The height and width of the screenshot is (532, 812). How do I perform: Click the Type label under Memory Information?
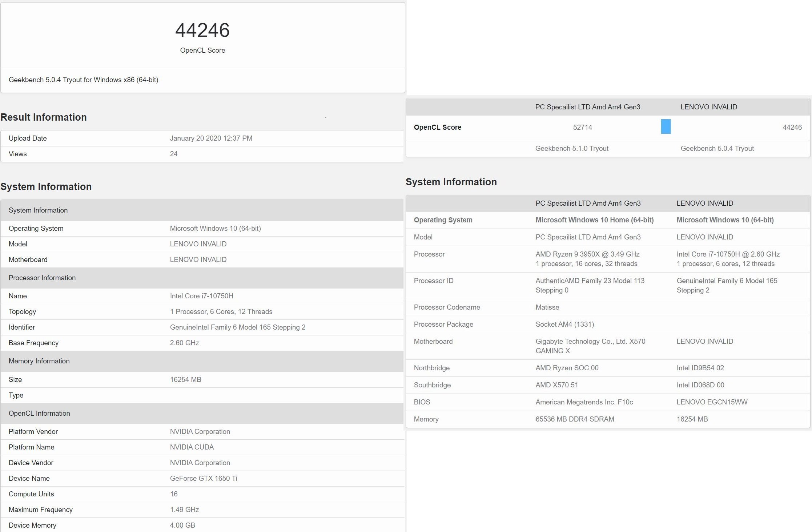pyautogui.click(x=16, y=395)
